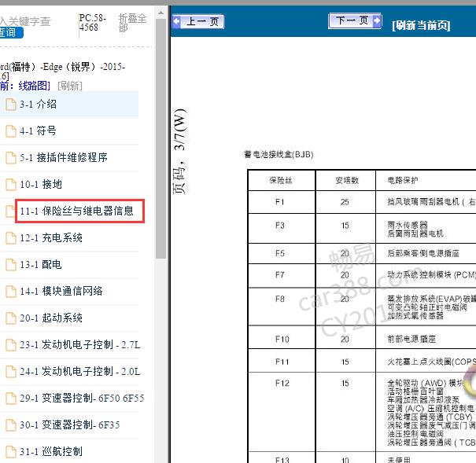Click the 刷新当前页 refresh link
This screenshot has width=476, height=463.
[x=421, y=25]
